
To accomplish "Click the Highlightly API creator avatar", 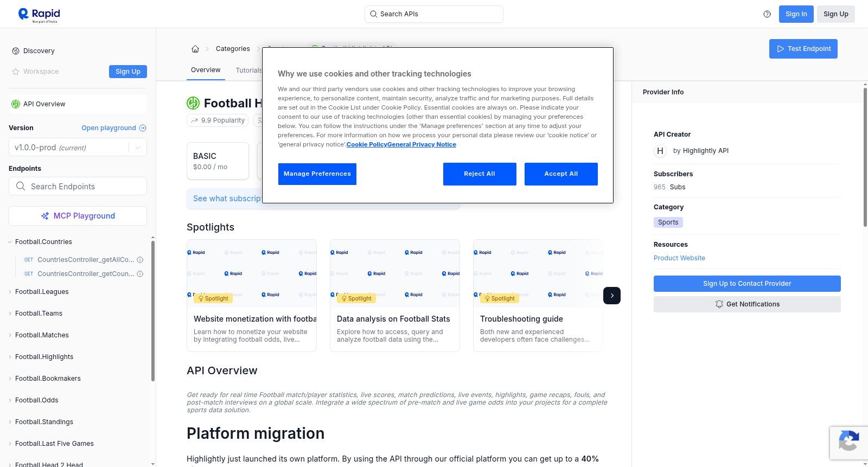I will (660, 151).
